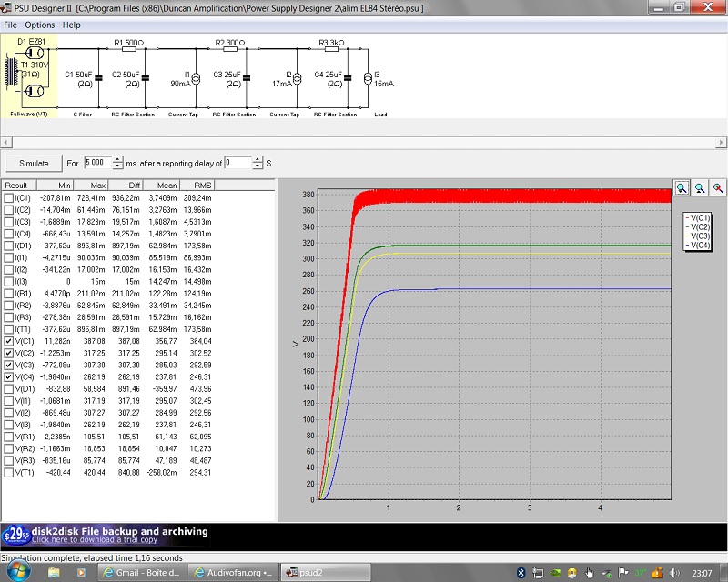
Task: Click the Action Center flag tray icon
Action: click(623, 573)
